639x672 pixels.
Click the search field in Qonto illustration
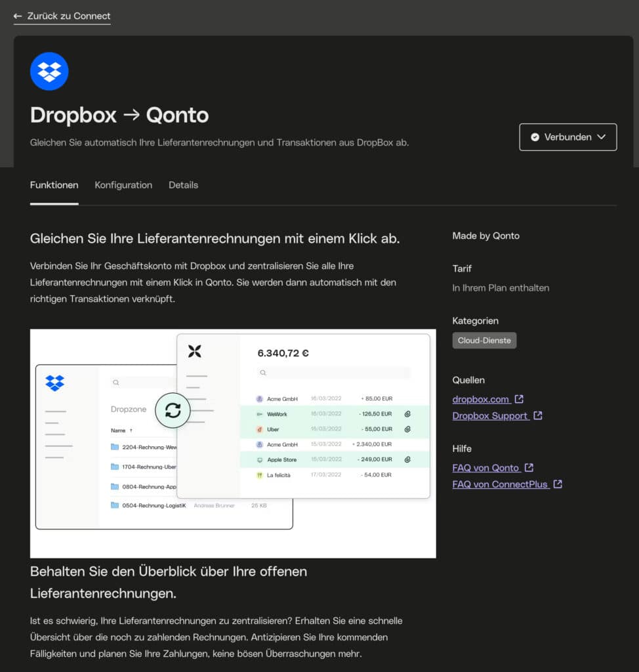click(333, 373)
